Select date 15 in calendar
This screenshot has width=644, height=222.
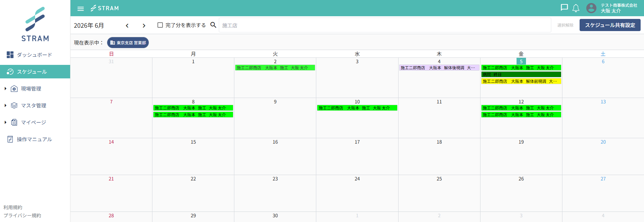[x=193, y=142]
